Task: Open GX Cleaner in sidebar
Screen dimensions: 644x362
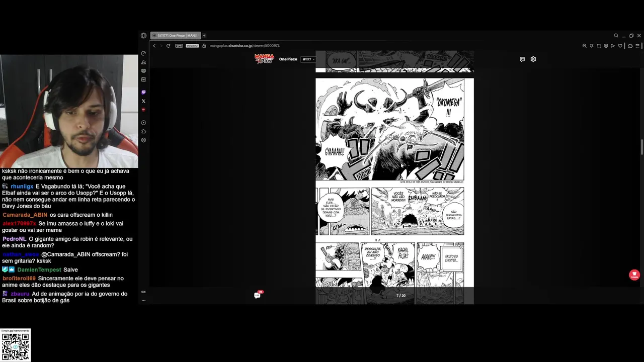Action: pos(143,62)
